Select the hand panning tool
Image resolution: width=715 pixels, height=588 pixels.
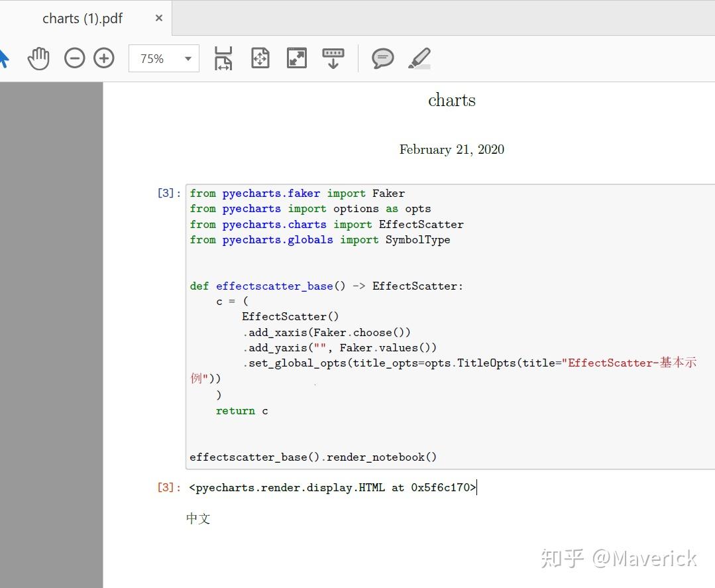click(x=38, y=58)
